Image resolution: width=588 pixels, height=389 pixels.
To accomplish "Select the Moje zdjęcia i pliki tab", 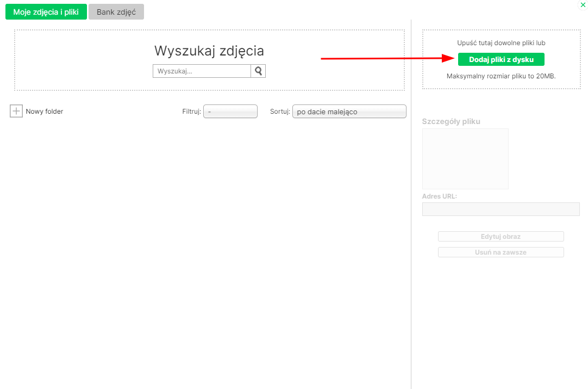I will tap(46, 12).
